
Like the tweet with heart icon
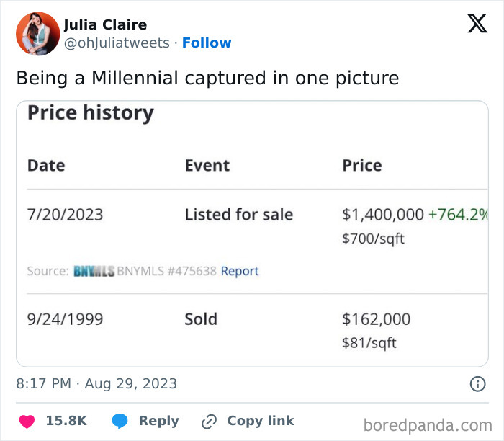tap(26, 421)
